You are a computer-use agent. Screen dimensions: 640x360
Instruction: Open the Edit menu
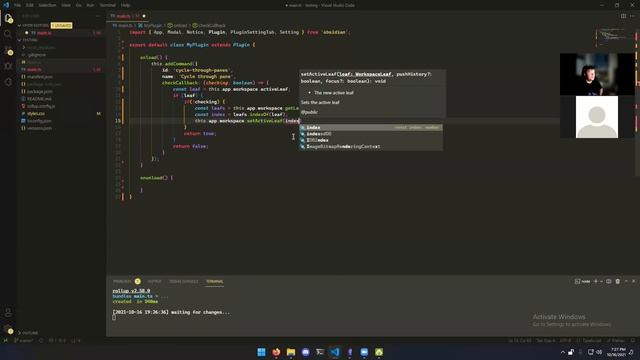30,5
